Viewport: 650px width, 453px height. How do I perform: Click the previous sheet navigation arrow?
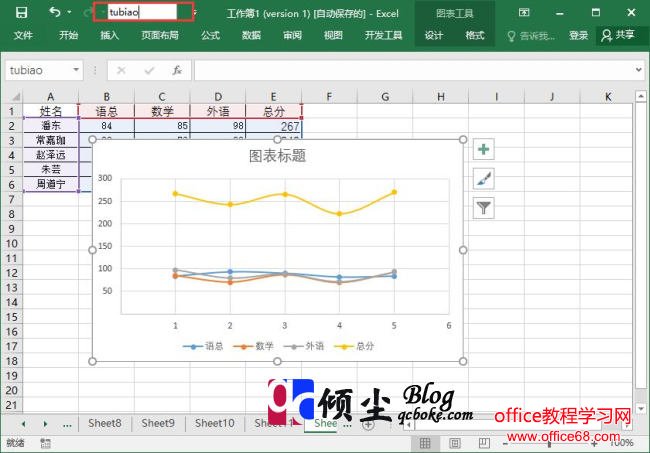[x=23, y=424]
